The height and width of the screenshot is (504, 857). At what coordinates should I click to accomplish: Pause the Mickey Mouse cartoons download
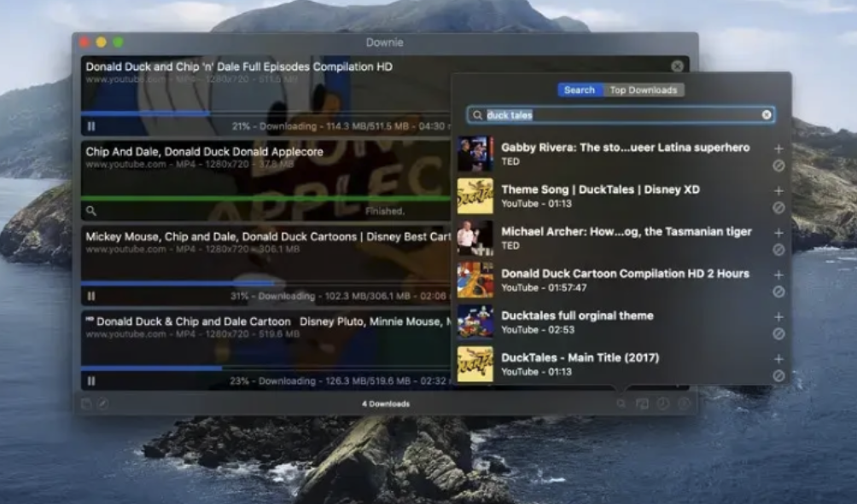91,297
